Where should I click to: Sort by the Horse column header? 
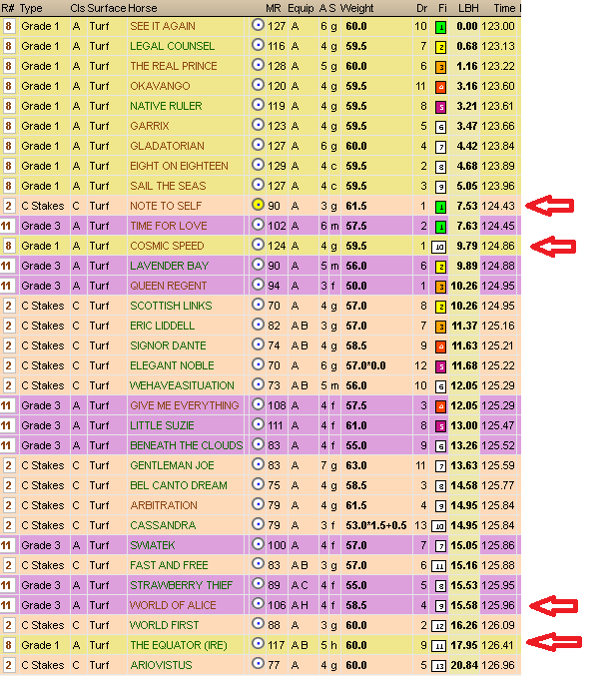(143, 8)
